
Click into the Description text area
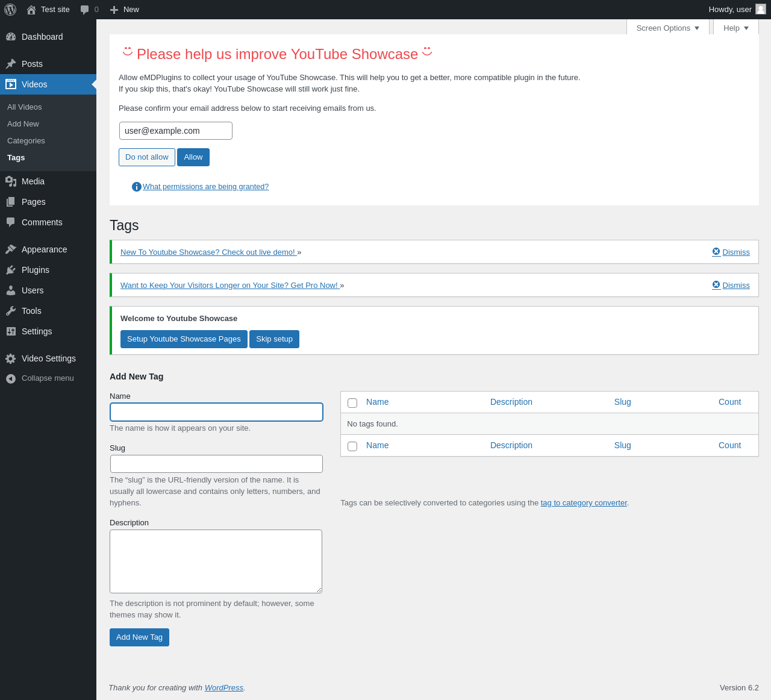pos(216,561)
